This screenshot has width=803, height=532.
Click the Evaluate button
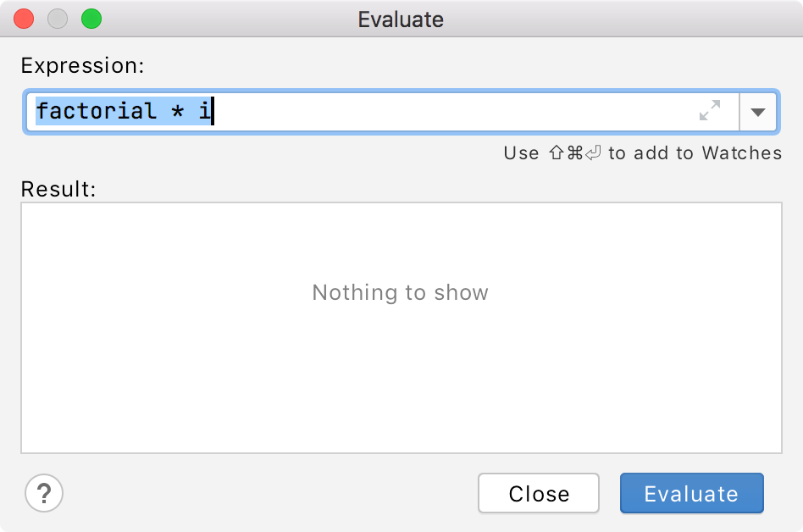point(691,493)
